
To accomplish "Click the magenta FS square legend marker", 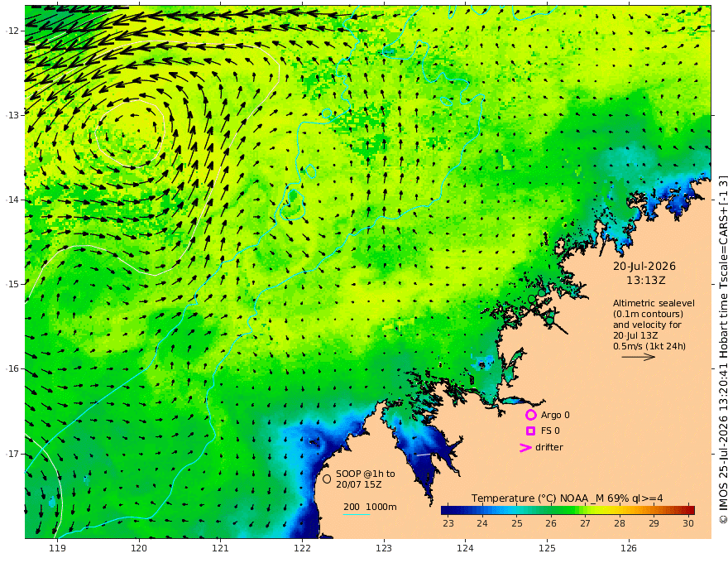I will (530, 431).
